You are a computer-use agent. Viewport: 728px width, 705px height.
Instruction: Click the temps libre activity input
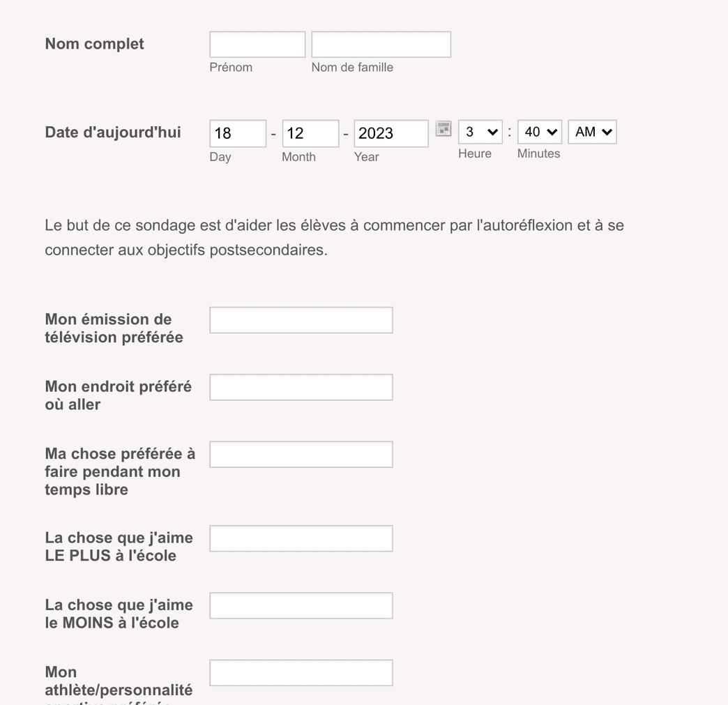click(x=301, y=454)
